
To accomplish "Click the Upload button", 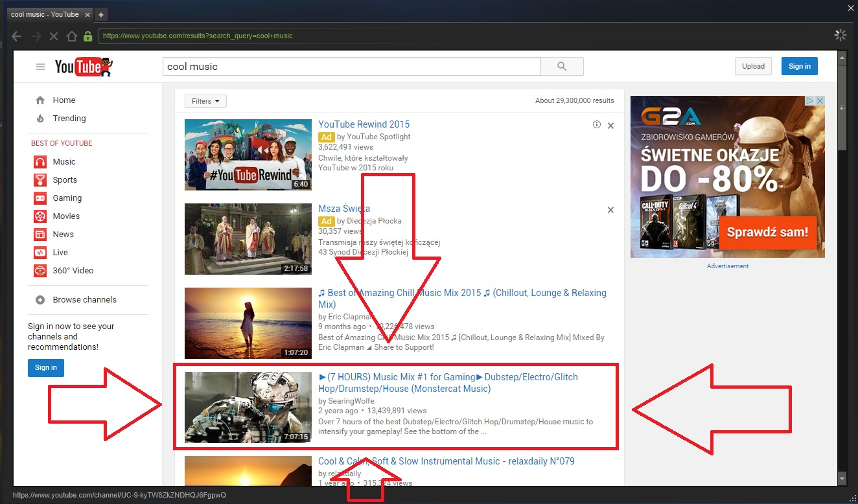I will [x=754, y=66].
